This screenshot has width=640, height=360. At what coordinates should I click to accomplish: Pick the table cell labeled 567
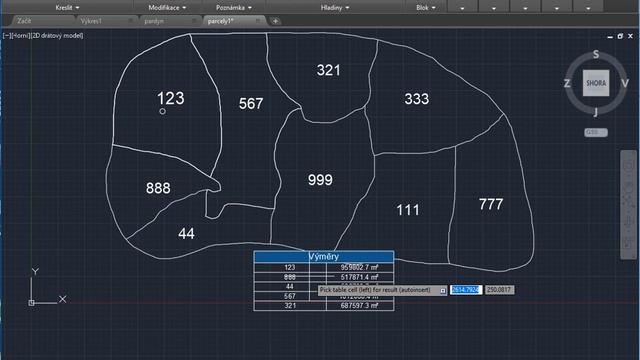[290, 296]
